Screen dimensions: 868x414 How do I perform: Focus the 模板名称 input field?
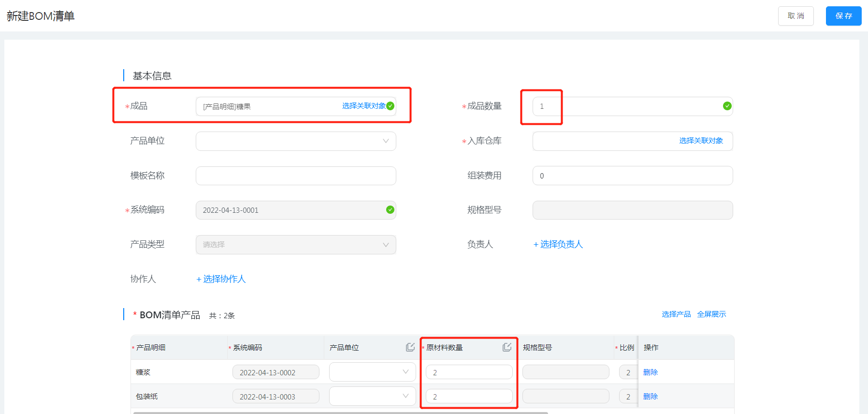[296, 176]
